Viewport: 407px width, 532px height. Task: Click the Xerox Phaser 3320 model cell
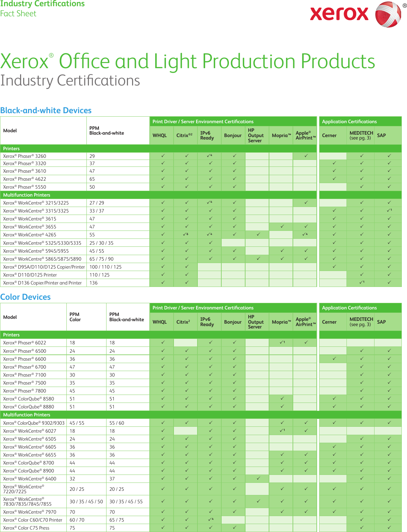click(44, 163)
